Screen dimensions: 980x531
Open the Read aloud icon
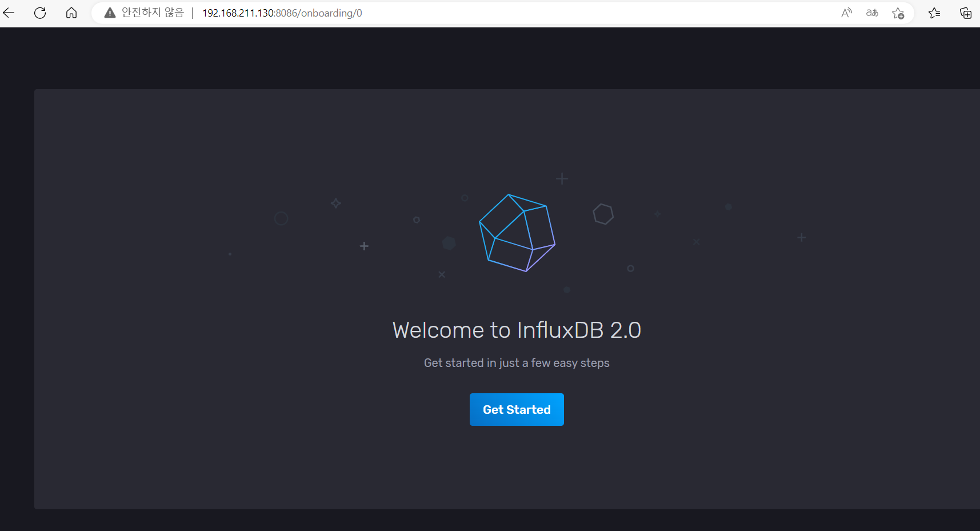[846, 13]
